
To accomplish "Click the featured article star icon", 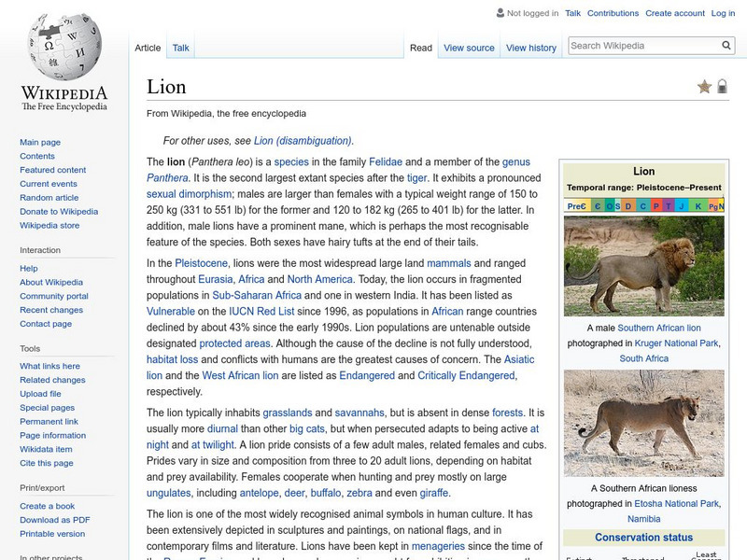I will click(704, 87).
